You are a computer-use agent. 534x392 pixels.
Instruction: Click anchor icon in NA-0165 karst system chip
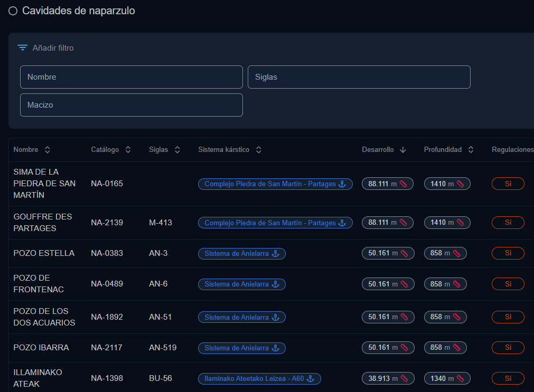click(x=342, y=184)
